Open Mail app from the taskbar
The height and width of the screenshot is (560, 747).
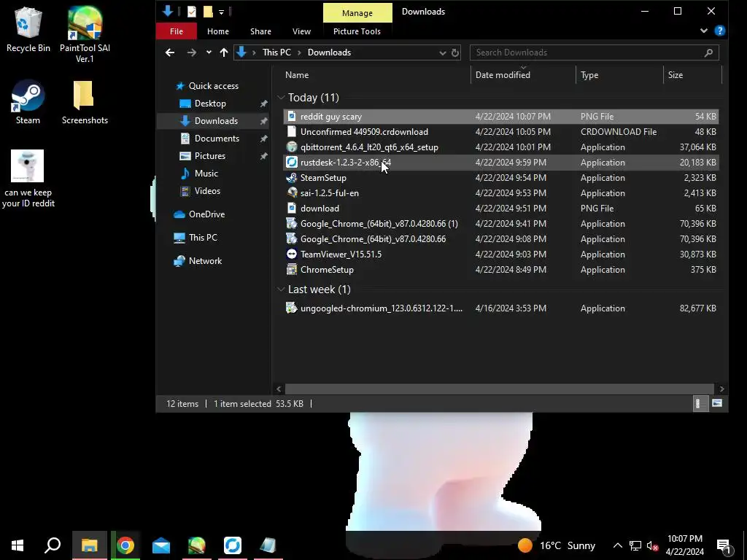point(161,545)
